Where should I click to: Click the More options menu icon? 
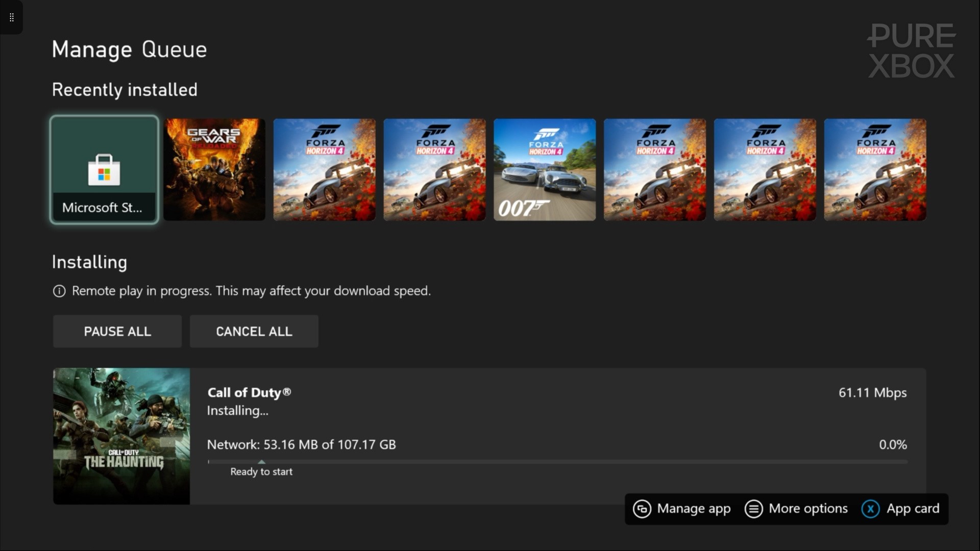click(753, 509)
